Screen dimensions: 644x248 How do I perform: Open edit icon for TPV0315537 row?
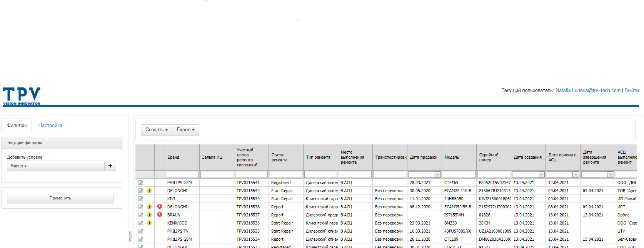pos(140,215)
